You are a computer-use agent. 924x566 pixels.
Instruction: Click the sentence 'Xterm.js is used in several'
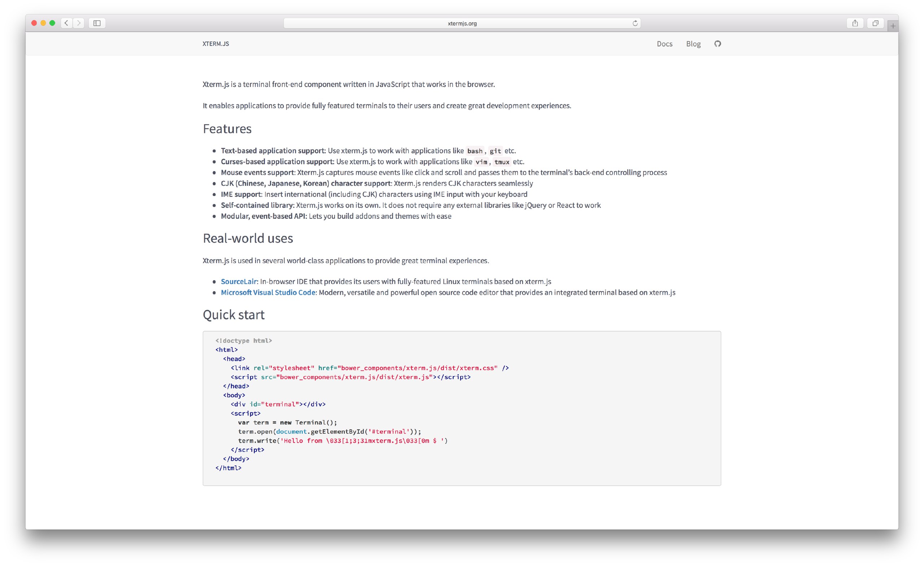coord(346,260)
